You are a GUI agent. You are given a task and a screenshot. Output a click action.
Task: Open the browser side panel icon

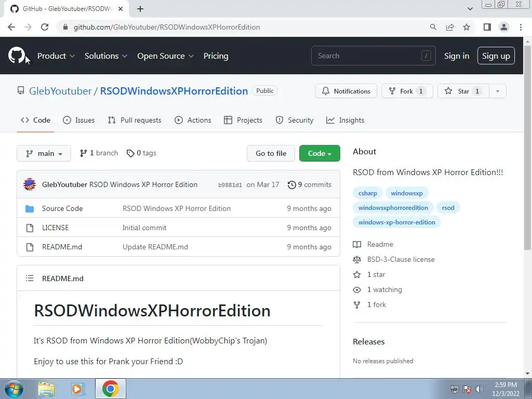[x=487, y=27]
